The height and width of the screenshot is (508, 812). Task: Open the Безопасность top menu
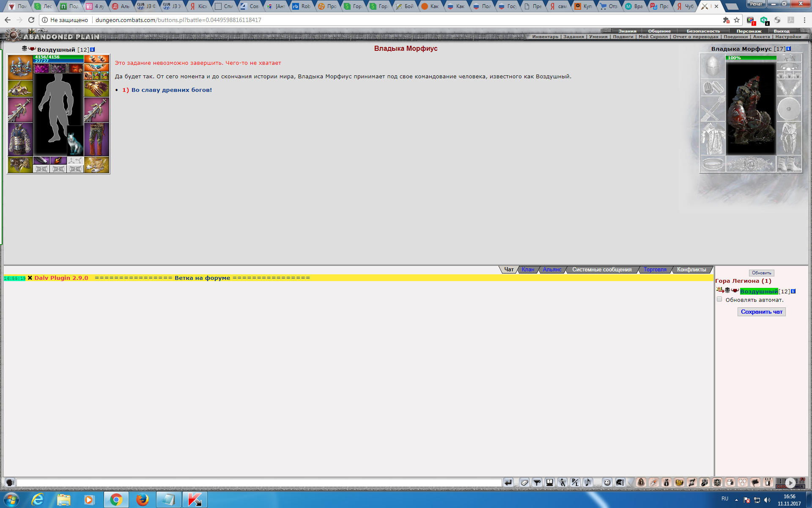(703, 31)
